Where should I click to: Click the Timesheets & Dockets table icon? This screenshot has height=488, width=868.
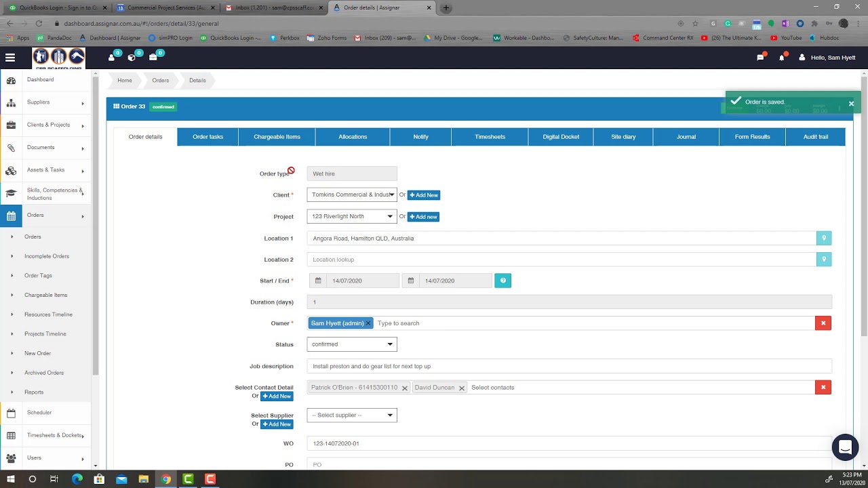coord(11,436)
